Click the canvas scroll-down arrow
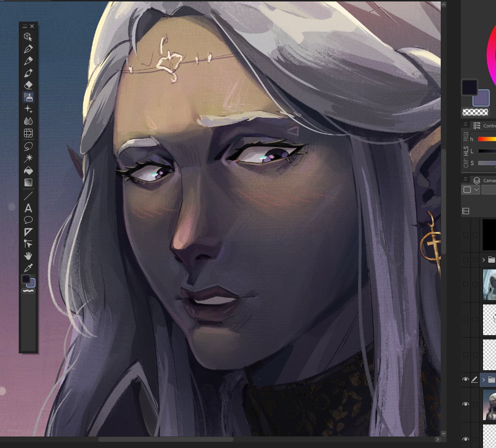Screen dimensions: 496x448 pyautogui.click(x=444, y=434)
